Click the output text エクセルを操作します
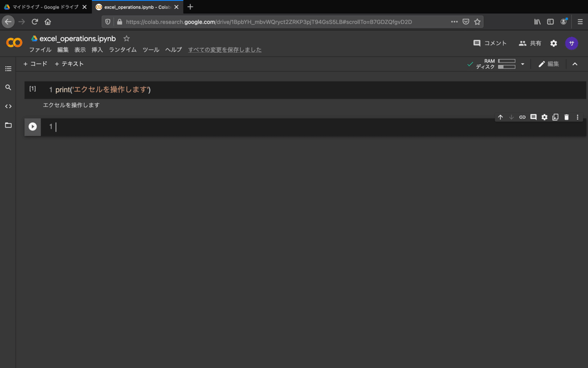This screenshot has width=588, height=368. point(71,105)
